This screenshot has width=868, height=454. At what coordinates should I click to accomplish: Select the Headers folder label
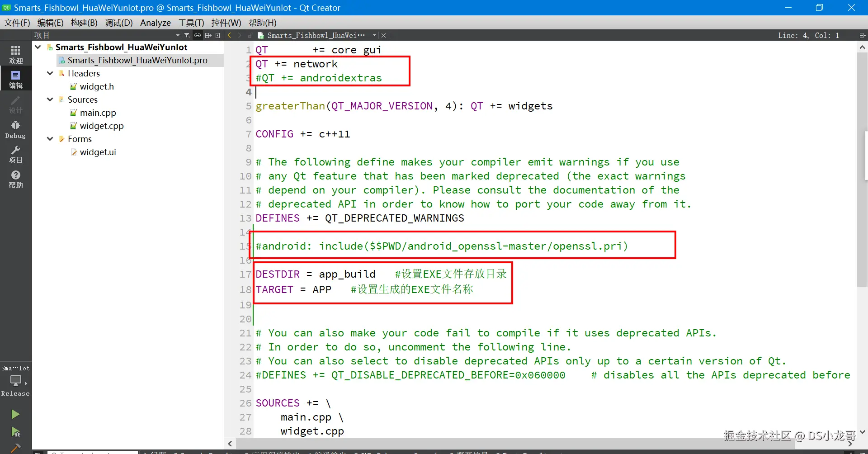coord(84,73)
